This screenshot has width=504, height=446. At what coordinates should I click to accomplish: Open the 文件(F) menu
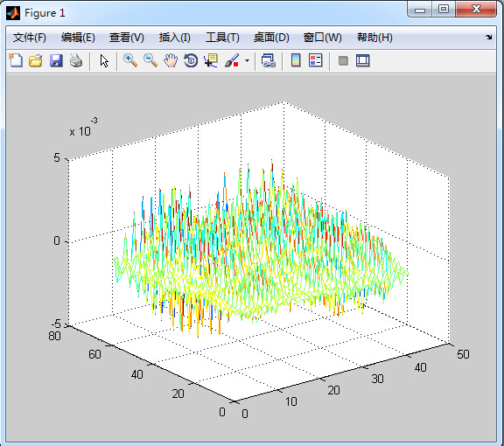tap(29, 38)
